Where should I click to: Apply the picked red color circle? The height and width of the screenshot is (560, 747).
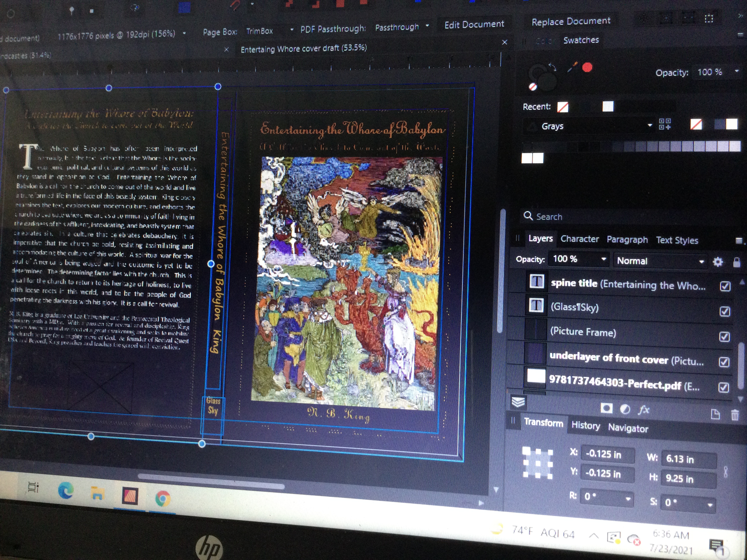(587, 67)
